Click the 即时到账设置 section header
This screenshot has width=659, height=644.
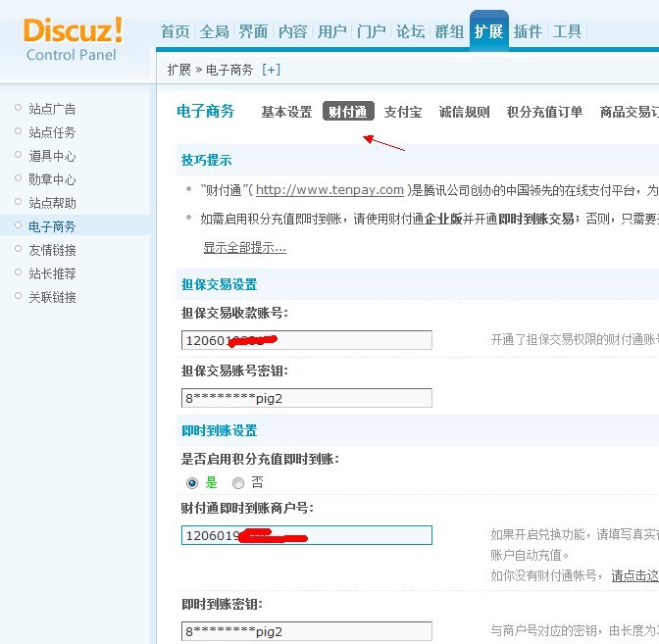(x=219, y=430)
